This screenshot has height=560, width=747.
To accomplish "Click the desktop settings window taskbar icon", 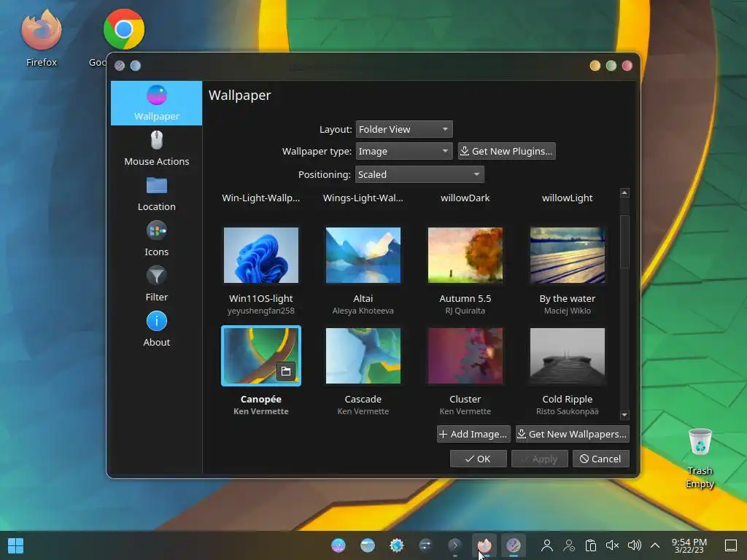I will tap(513, 545).
